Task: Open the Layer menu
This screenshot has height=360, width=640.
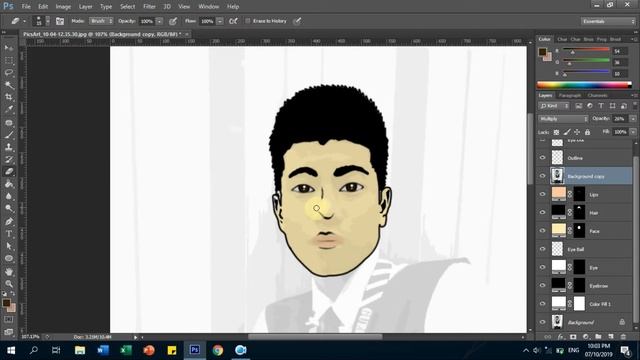Action: pyautogui.click(x=85, y=7)
